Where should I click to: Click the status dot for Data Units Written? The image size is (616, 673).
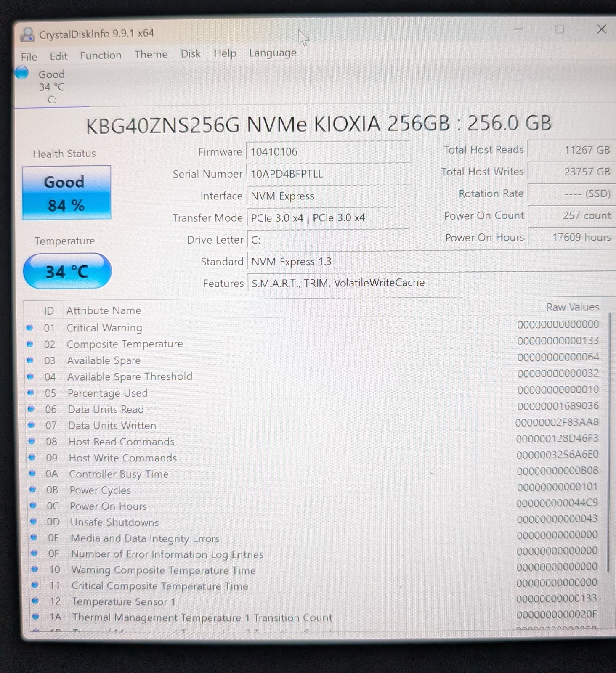(31, 425)
